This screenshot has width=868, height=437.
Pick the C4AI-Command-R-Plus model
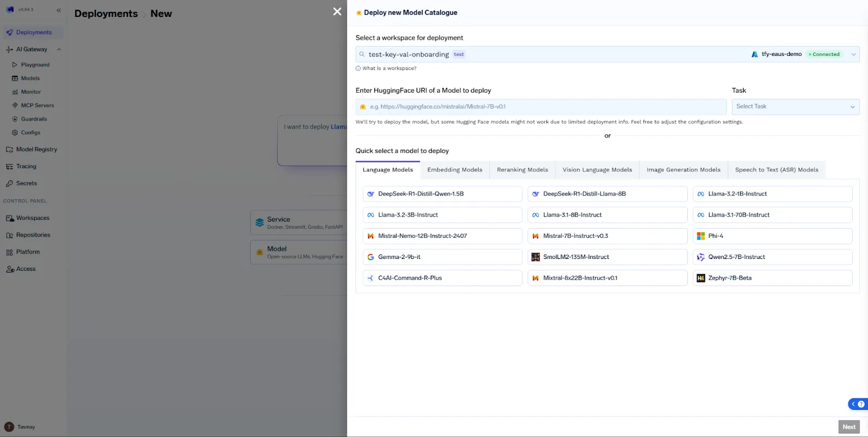pyautogui.click(x=442, y=278)
